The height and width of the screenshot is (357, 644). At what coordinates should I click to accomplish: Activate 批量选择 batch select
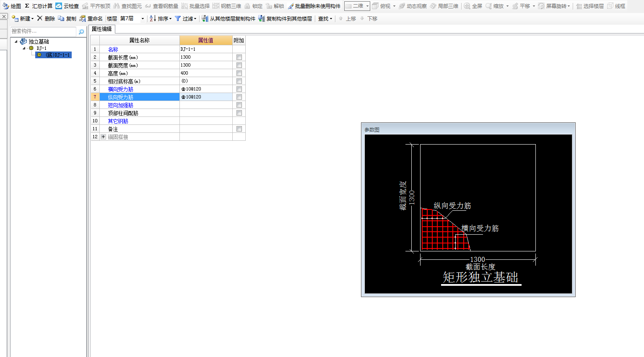click(x=195, y=6)
